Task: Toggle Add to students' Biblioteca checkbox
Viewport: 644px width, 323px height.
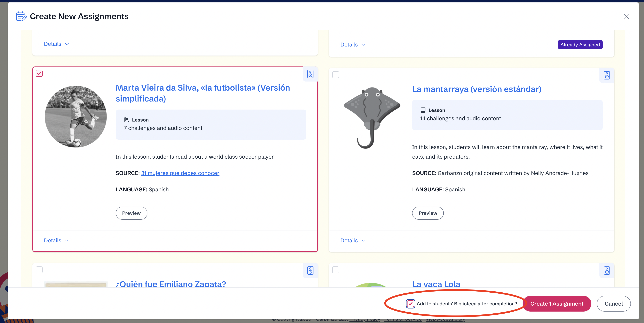Action: (x=410, y=304)
